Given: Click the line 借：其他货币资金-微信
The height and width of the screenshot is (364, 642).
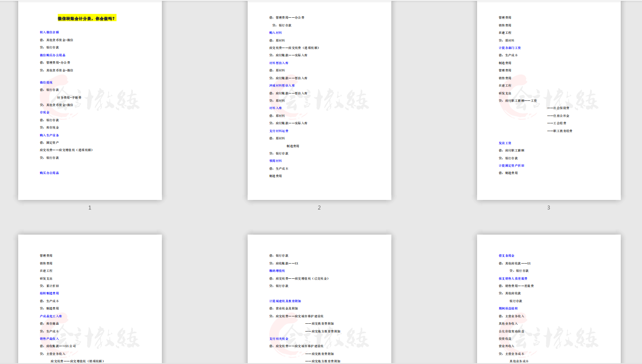Looking at the screenshot, I should [57, 40].
